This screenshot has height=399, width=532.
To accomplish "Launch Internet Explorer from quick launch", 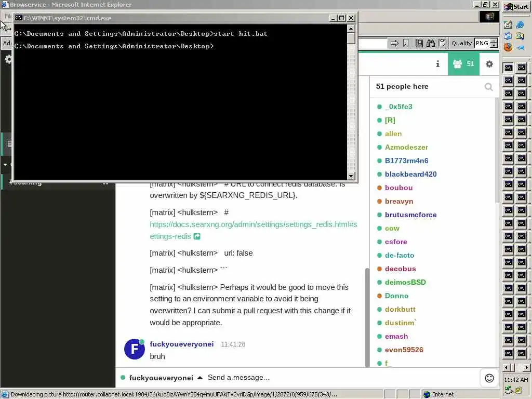I will 520,25.
